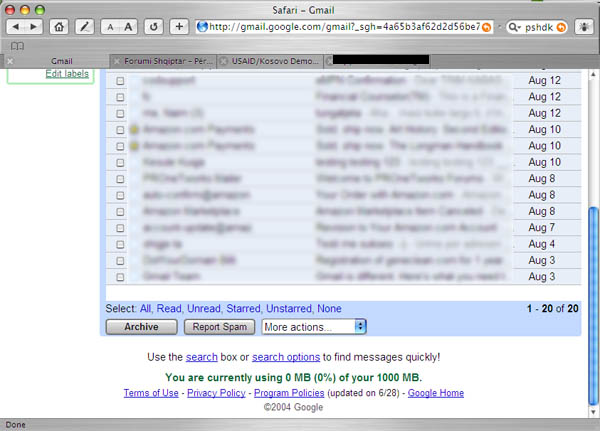Tick checkbox of last Aug 10 message

coord(120,163)
